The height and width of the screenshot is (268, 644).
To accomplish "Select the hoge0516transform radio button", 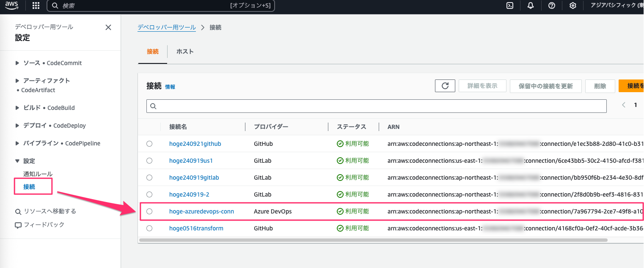I will point(149,228).
